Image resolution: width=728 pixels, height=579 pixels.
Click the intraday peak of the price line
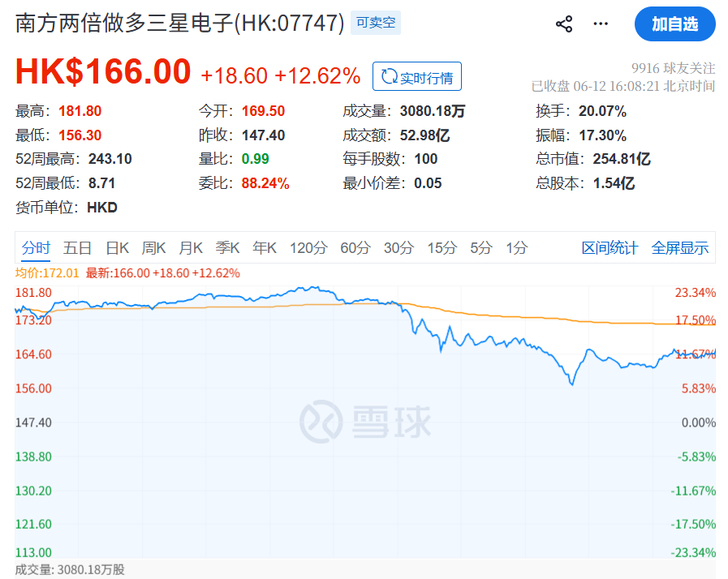coord(316,287)
